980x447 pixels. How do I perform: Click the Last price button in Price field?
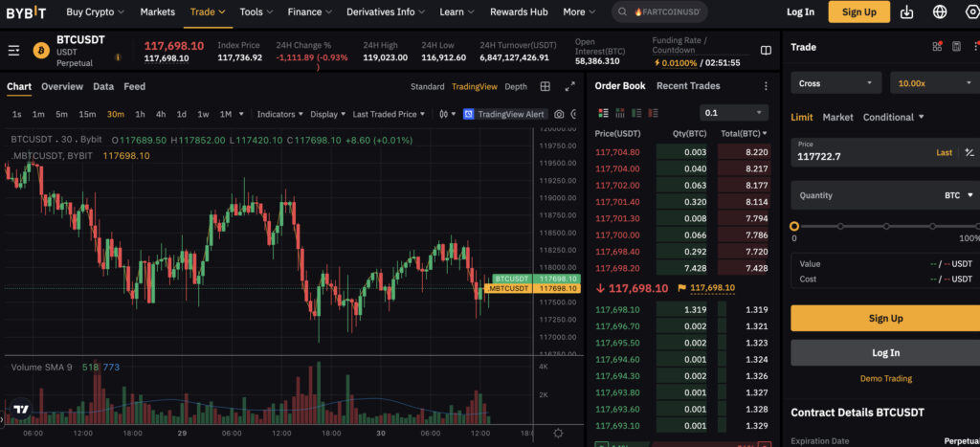tap(945, 152)
